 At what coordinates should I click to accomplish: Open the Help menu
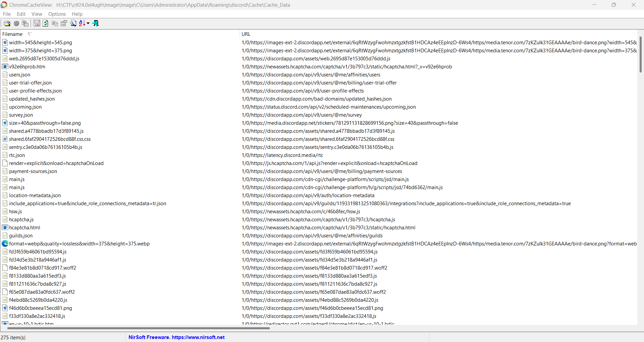click(77, 14)
